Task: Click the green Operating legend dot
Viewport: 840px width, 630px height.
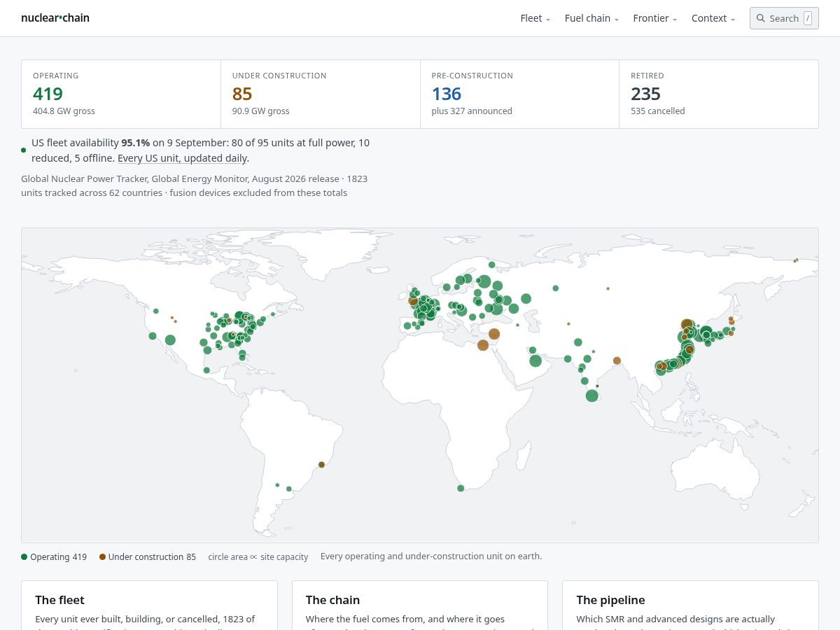Action: [24, 556]
